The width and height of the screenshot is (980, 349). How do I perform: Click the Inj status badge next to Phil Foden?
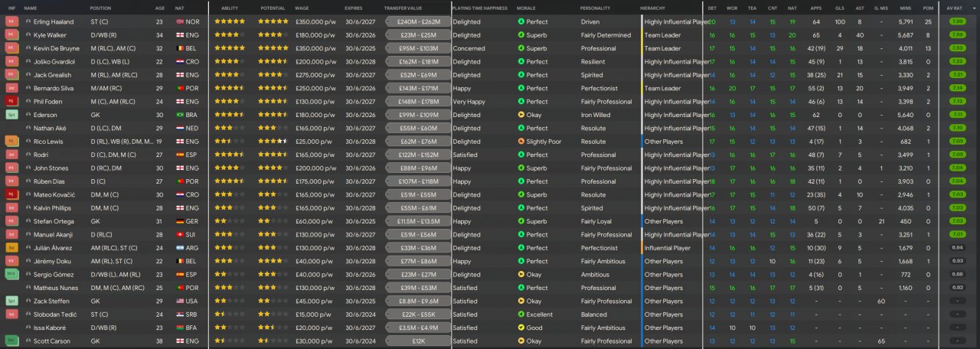click(11, 102)
